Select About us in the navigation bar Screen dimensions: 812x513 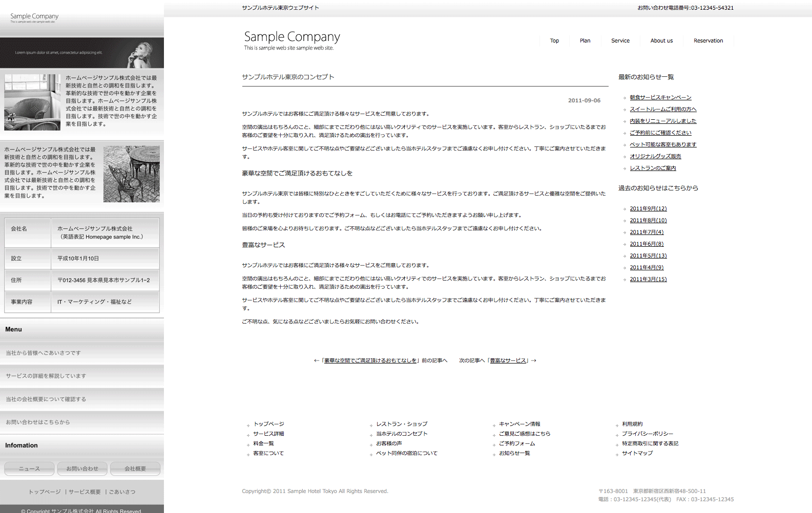(x=661, y=40)
